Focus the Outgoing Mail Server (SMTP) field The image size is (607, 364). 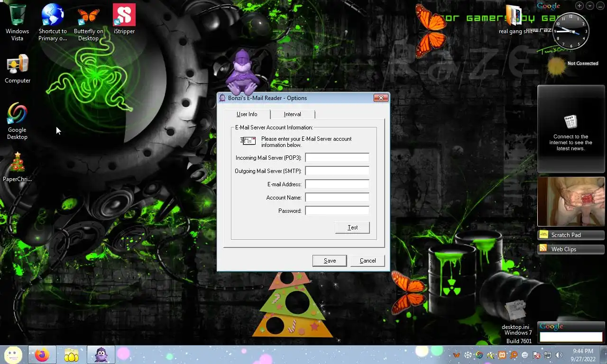click(337, 171)
